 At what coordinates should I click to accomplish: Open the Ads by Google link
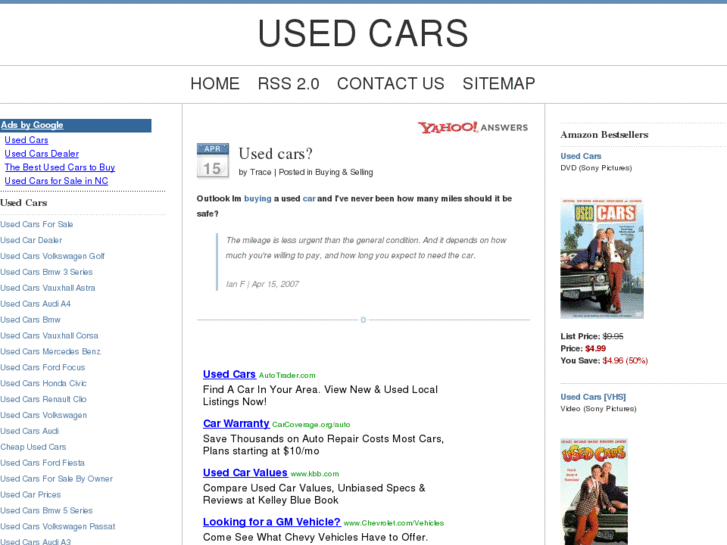click(x=32, y=125)
